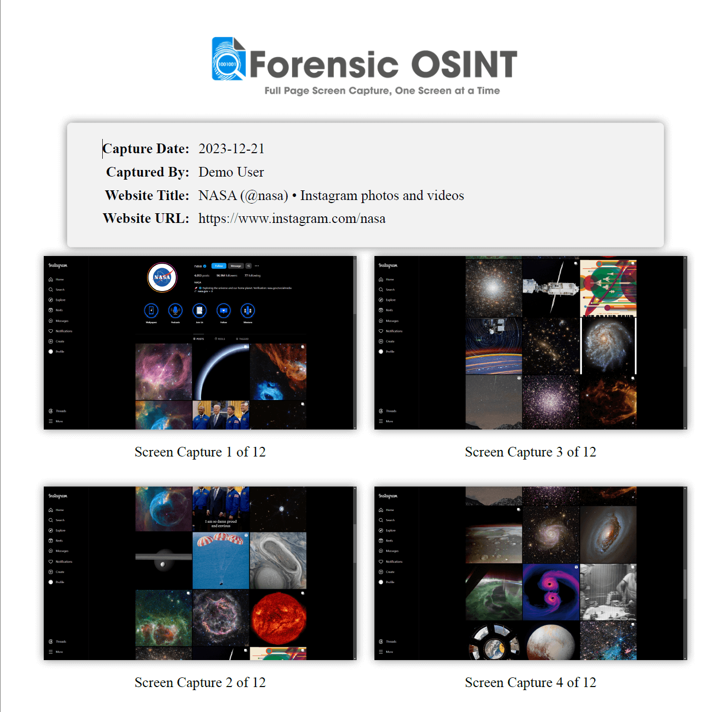Select the 'Demo User' captured-by value
The height and width of the screenshot is (712, 728).
click(x=231, y=172)
